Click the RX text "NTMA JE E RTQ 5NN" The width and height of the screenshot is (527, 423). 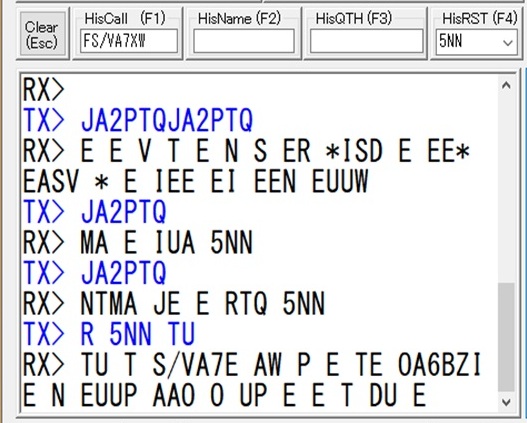(203, 303)
